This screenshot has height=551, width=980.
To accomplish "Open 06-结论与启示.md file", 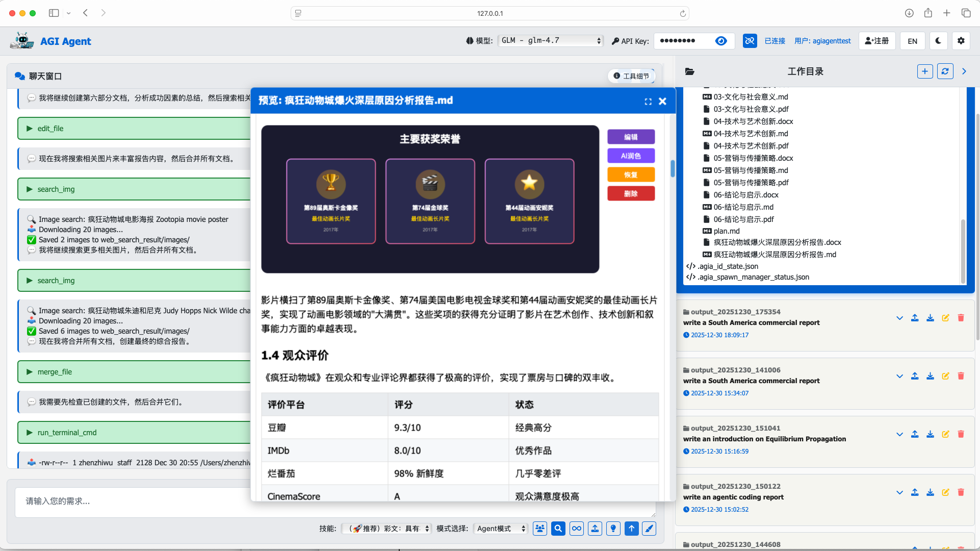I will 743,207.
